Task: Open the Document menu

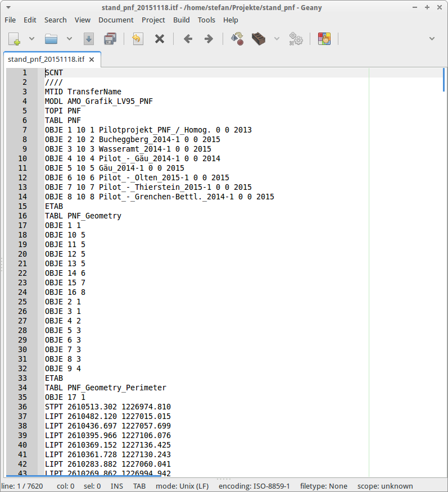Action: (x=116, y=20)
